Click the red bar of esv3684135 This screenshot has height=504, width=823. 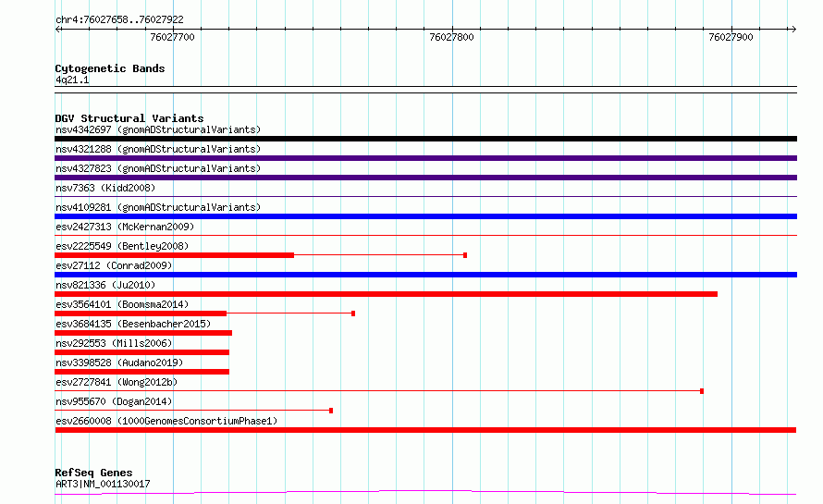click(143, 333)
